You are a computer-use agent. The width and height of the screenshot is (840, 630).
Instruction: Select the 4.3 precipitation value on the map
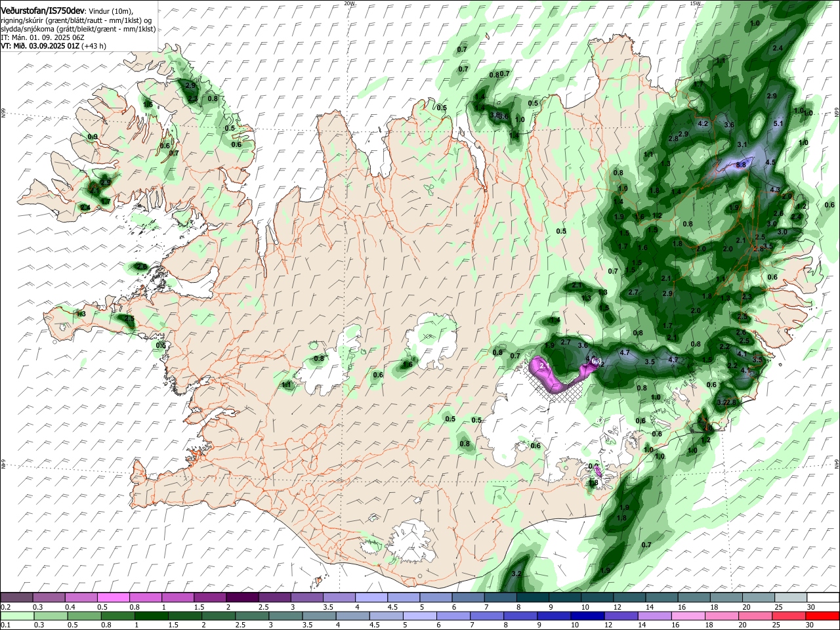pyautogui.click(x=774, y=190)
